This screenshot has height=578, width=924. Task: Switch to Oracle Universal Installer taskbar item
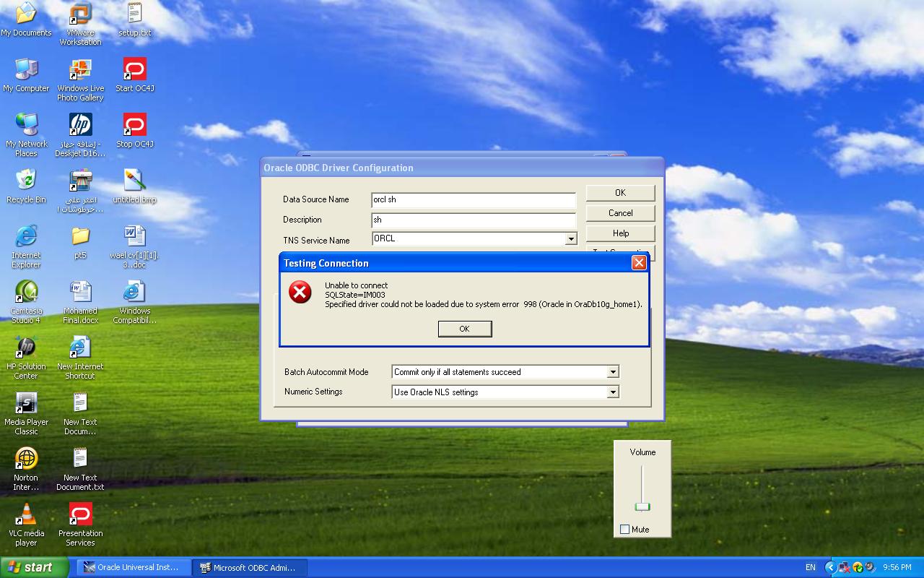point(134,567)
